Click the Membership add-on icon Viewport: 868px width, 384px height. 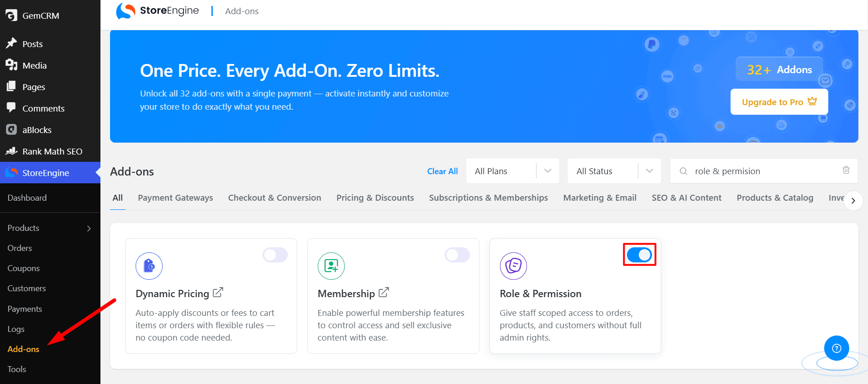(x=331, y=266)
